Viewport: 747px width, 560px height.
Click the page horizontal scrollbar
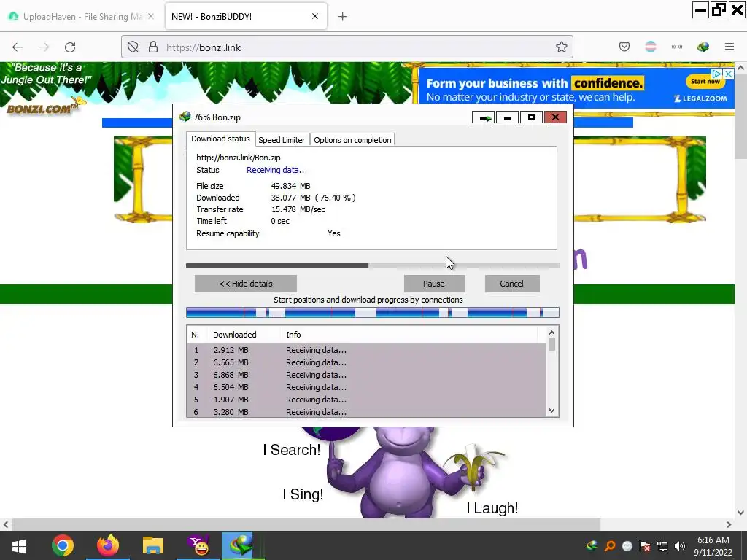point(306,524)
